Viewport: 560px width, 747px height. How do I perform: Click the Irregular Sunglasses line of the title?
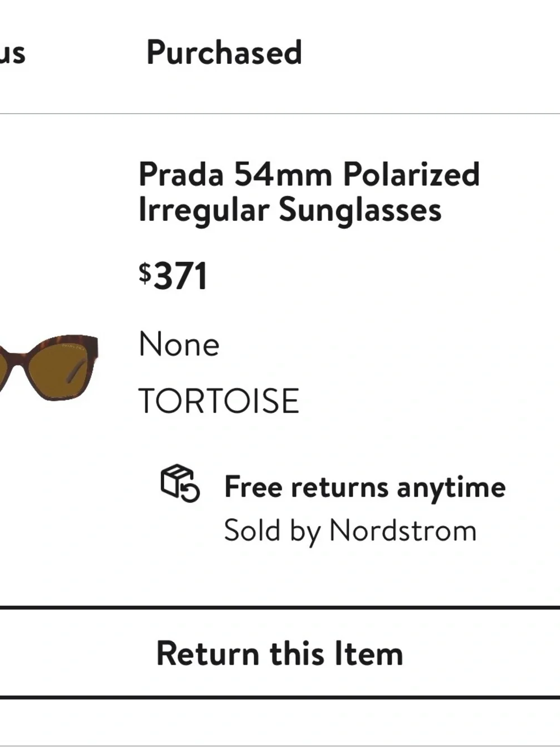coord(290,210)
